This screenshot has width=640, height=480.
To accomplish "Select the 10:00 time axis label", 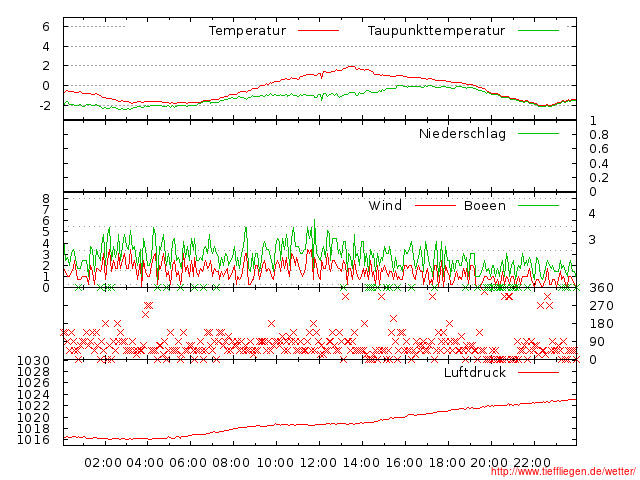I will [275, 463].
